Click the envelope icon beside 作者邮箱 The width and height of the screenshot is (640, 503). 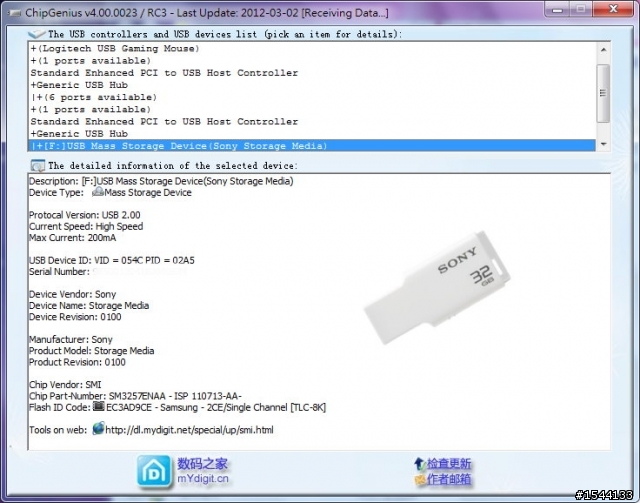coord(420,479)
